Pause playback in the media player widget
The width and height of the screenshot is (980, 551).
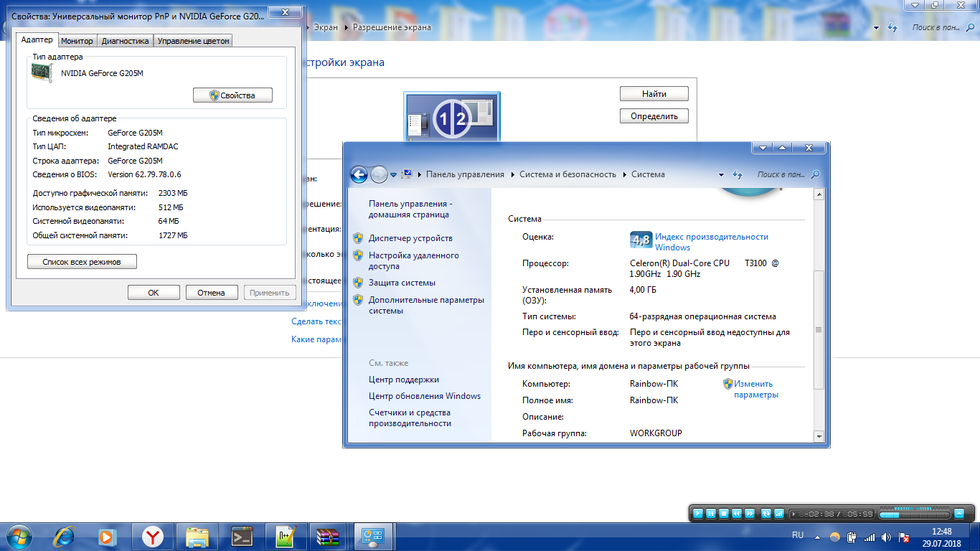point(710,514)
